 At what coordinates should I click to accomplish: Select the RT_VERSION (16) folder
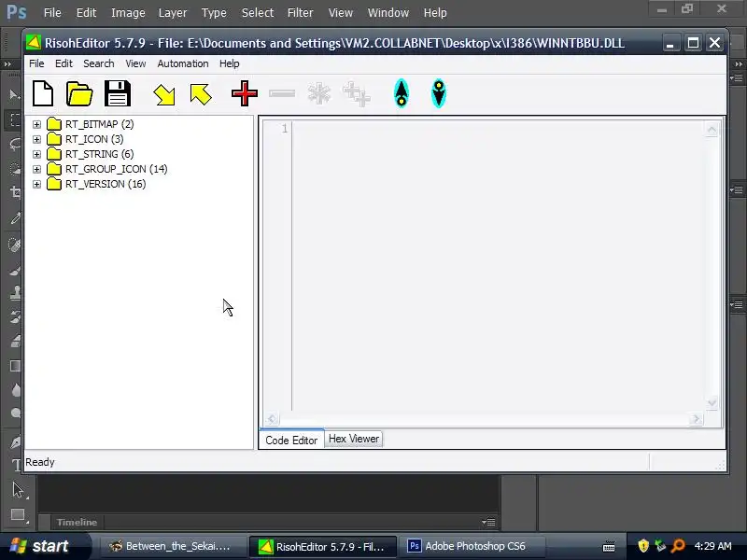click(106, 184)
